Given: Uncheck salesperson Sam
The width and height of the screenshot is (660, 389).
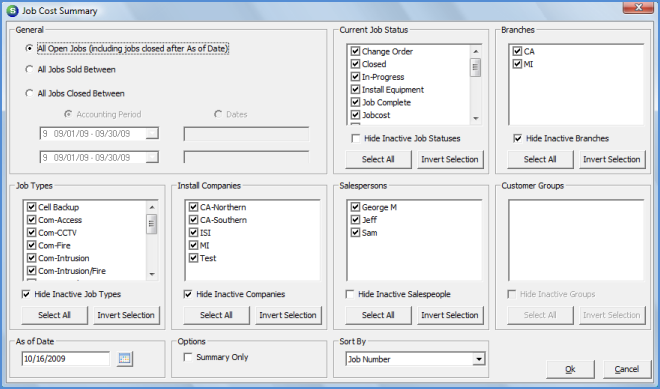Looking at the screenshot, I should pos(355,233).
